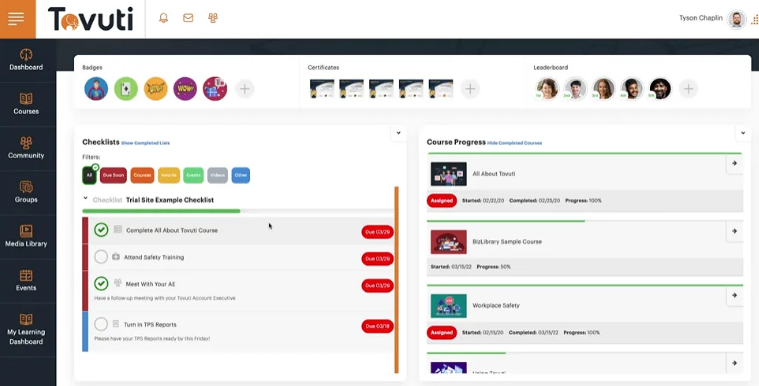Open All About Tovuti with its arrow
The height and width of the screenshot is (386, 759).
tap(734, 164)
